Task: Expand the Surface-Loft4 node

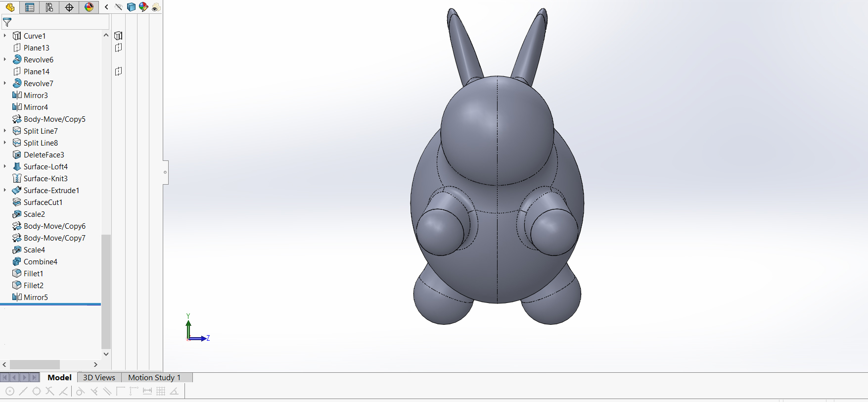Action: click(x=5, y=166)
